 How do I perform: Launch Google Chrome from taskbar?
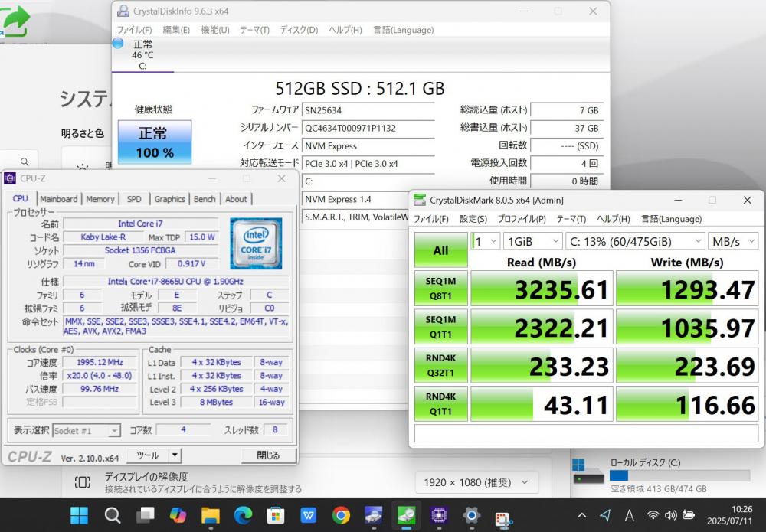(341, 515)
